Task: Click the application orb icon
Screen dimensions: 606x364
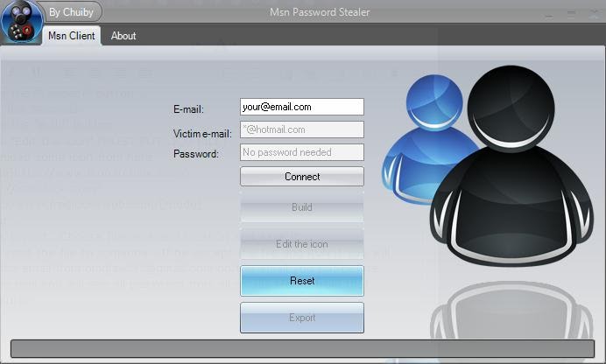Action: point(22,22)
